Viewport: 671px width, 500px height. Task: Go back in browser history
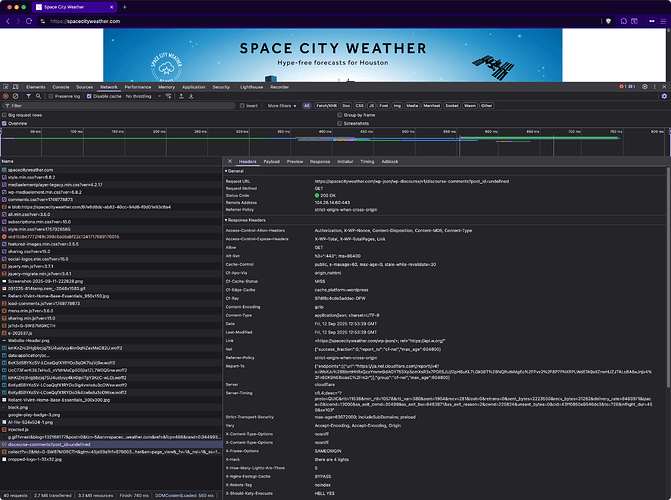click(7, 21)
